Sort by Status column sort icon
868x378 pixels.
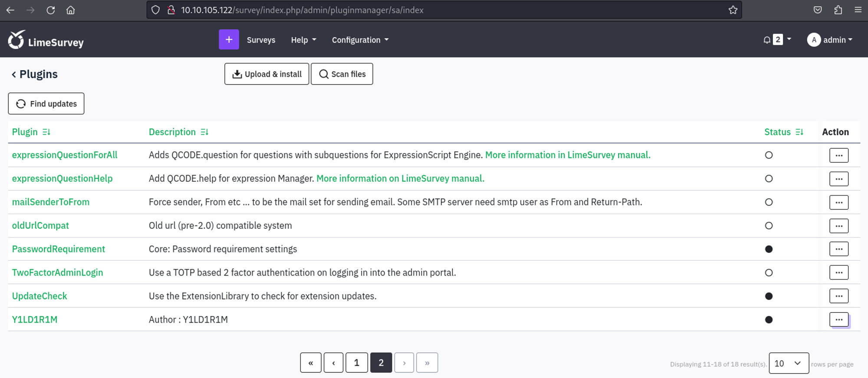799,132
